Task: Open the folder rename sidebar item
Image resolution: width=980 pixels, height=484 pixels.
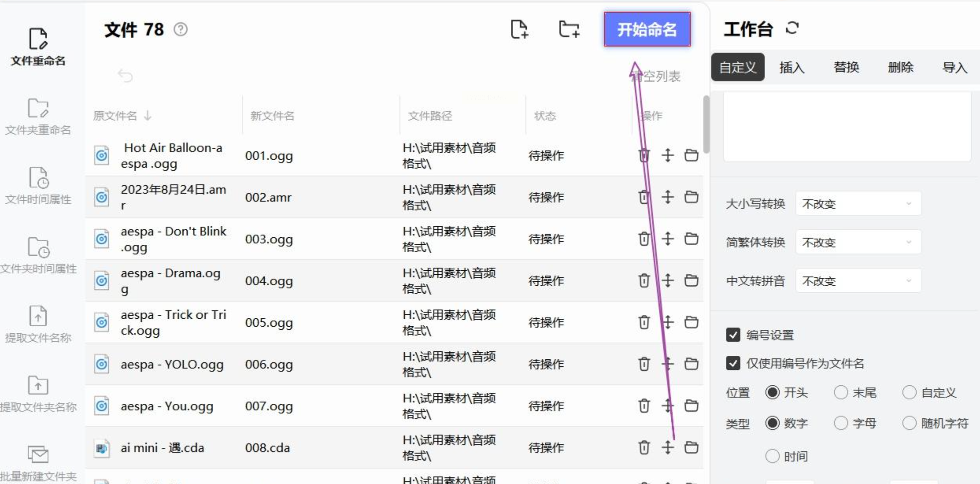Action: 38,116
